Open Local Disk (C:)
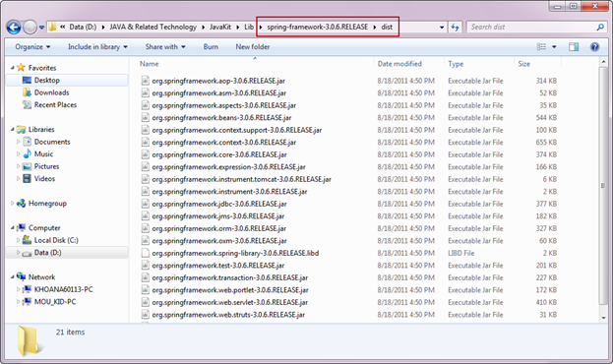The height and width of the screenshot is (364, 613). coord(56,240)
